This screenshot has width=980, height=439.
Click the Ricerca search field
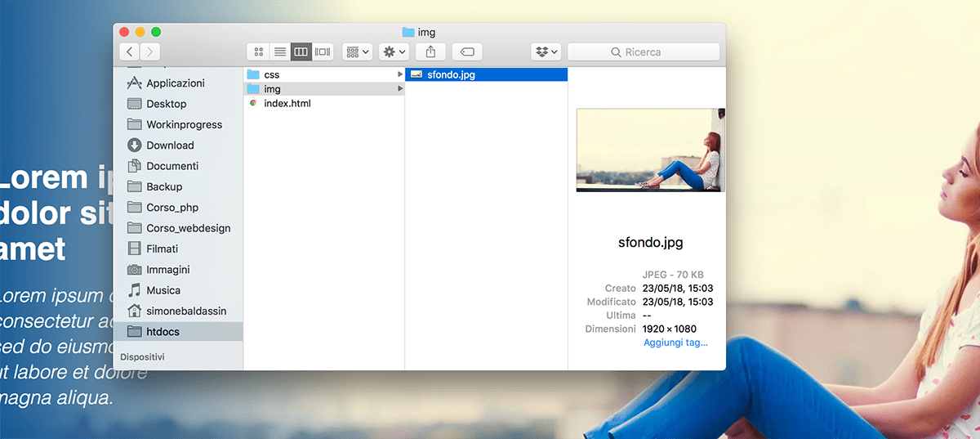click(x=644, y=52)
